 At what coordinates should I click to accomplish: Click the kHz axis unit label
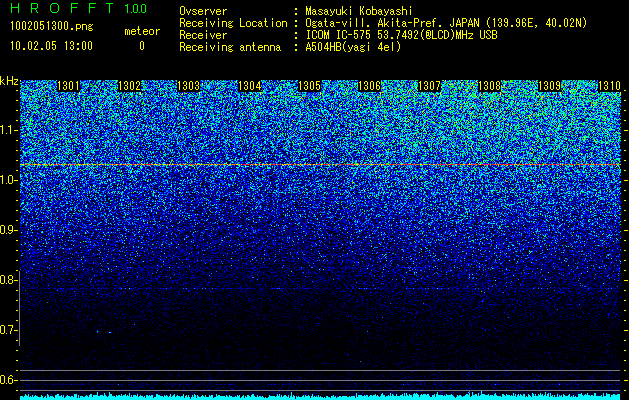[x=9, y=81]
